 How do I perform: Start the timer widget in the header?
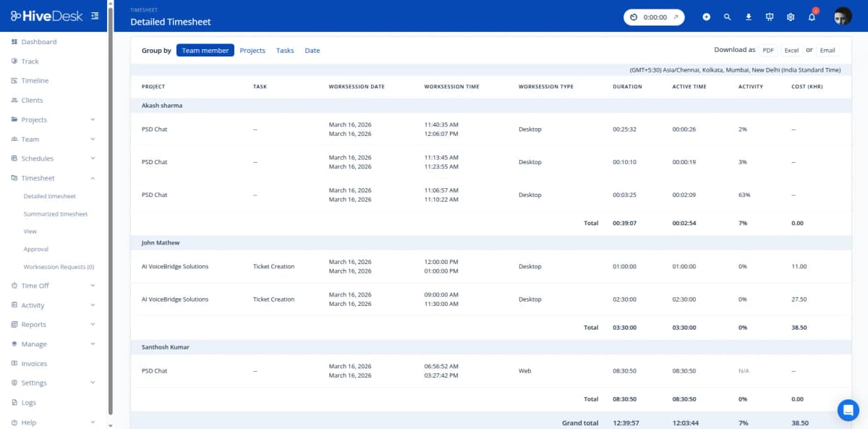pyautogui.click(x=653, y=16)
